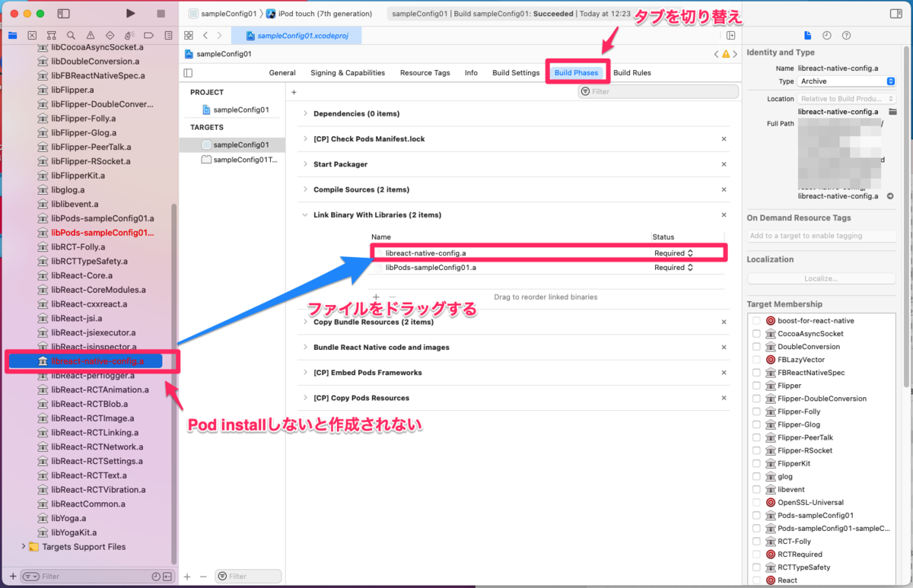Click the Filter field above build phases
Viewport: 913px width, 588px height.
click(x=658, y=91)
